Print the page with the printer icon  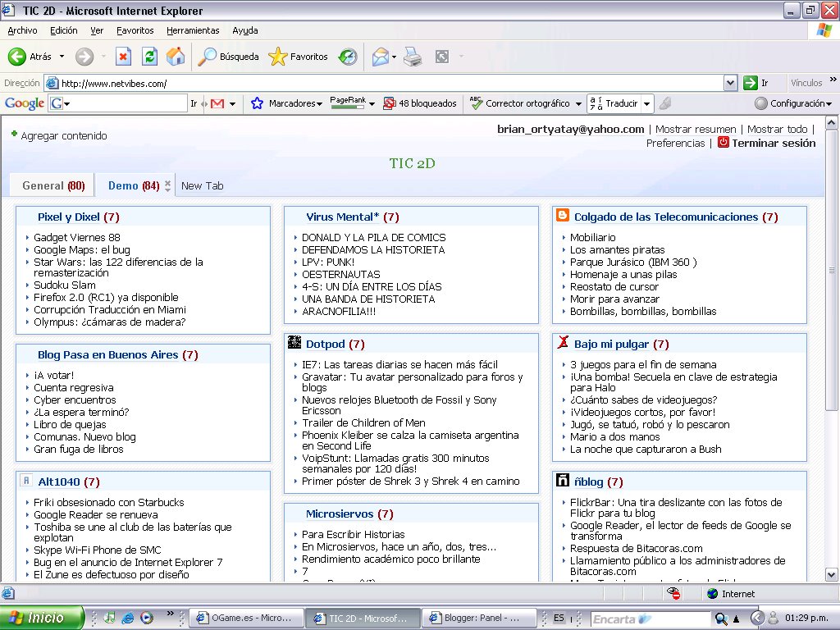(x=413, y=57)
